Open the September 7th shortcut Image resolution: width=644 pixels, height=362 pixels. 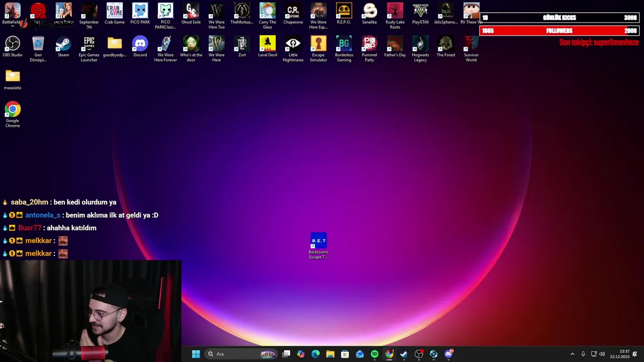coord(89,16)
